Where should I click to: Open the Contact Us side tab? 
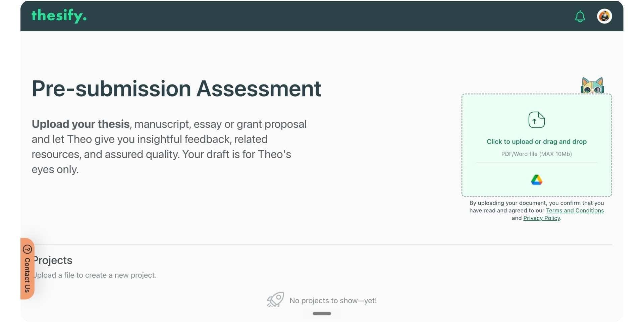click(28, 269)
